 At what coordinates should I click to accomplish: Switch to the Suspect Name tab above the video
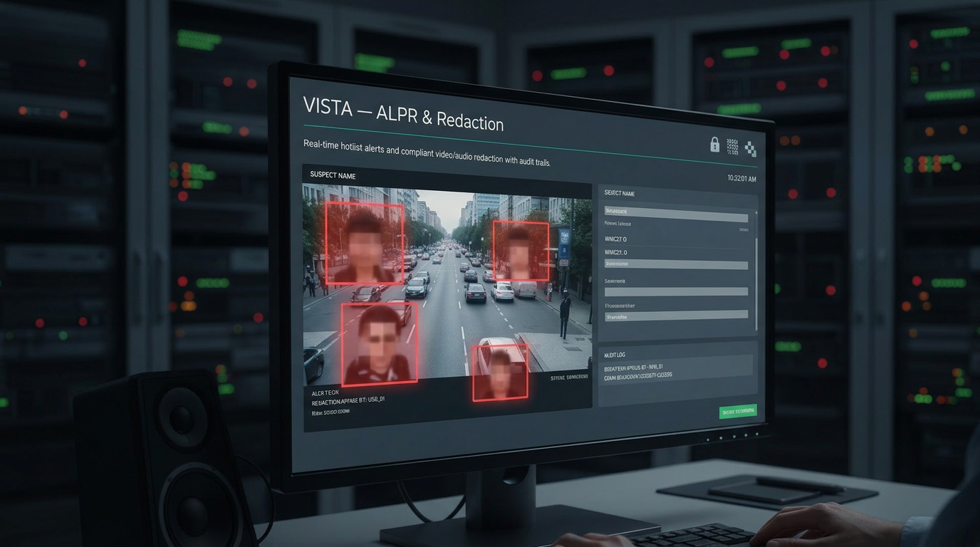332,175
